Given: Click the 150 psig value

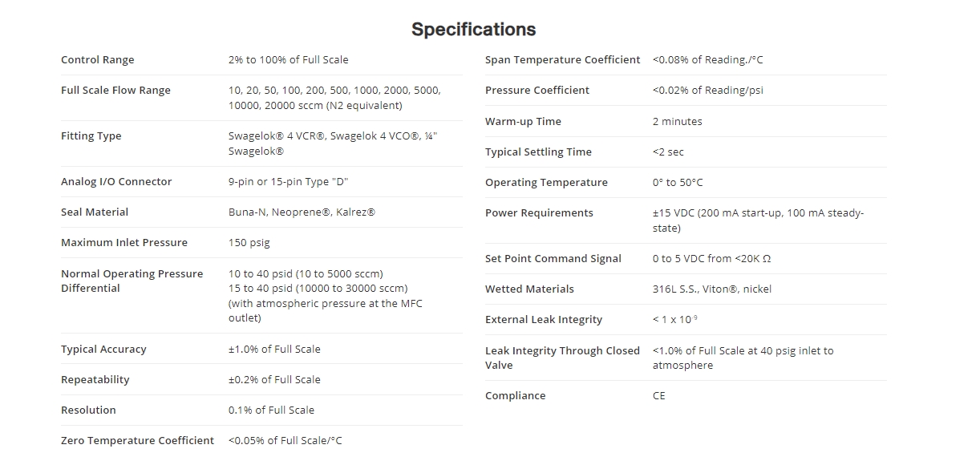Looking at the screenshot, I should (249, 243).
